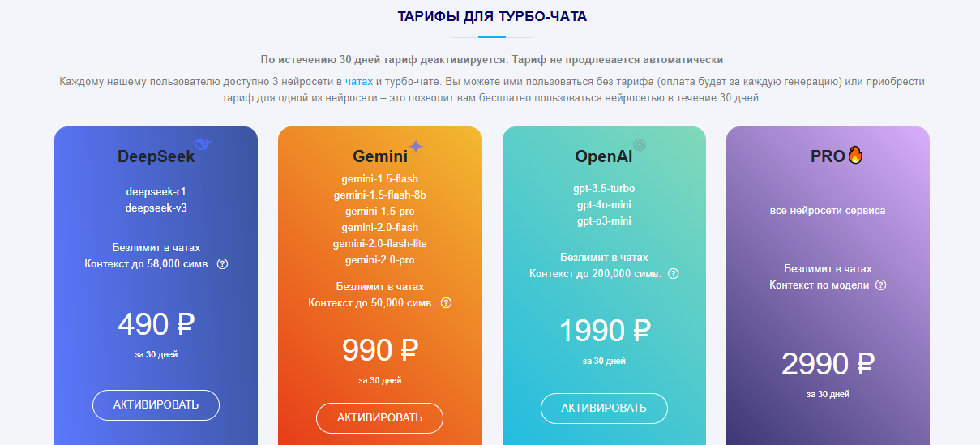Open help icon beside 58,000 context
980x445 pixels.
[223, 264]
